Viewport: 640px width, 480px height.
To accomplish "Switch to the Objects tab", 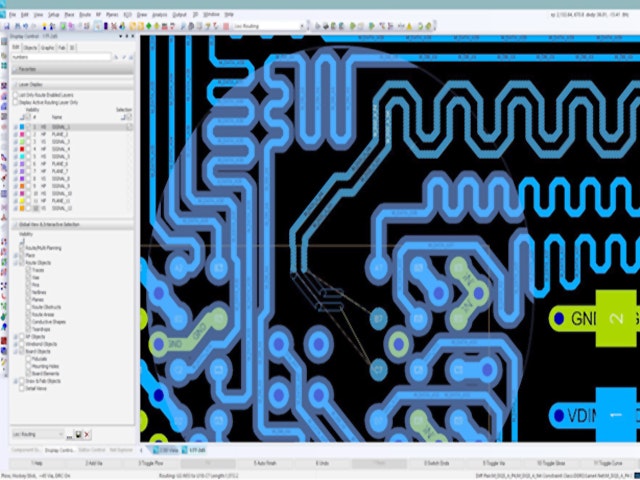I will tap(30, 48).
